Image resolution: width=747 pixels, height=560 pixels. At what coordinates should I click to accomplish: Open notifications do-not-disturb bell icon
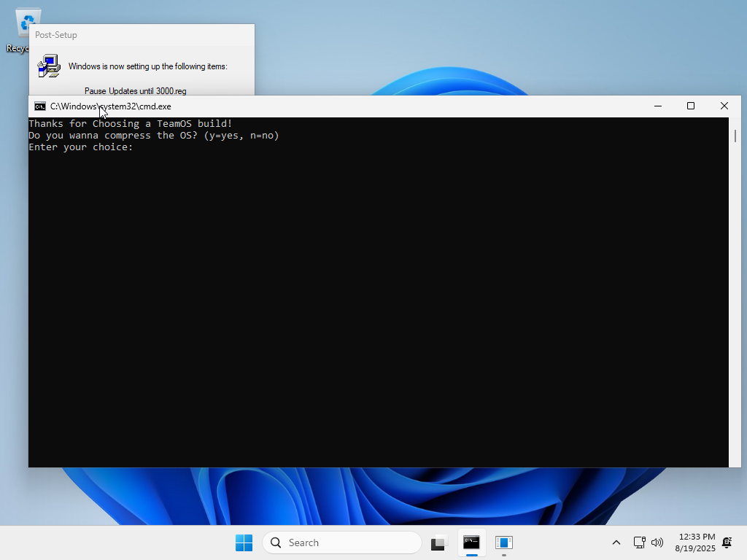(x=727, y=542)
